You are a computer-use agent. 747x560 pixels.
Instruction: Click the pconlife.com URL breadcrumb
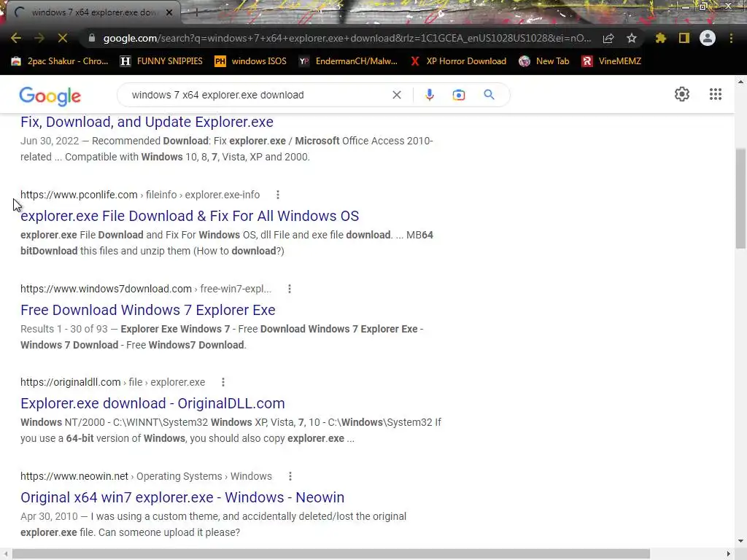tap(140, 195)
